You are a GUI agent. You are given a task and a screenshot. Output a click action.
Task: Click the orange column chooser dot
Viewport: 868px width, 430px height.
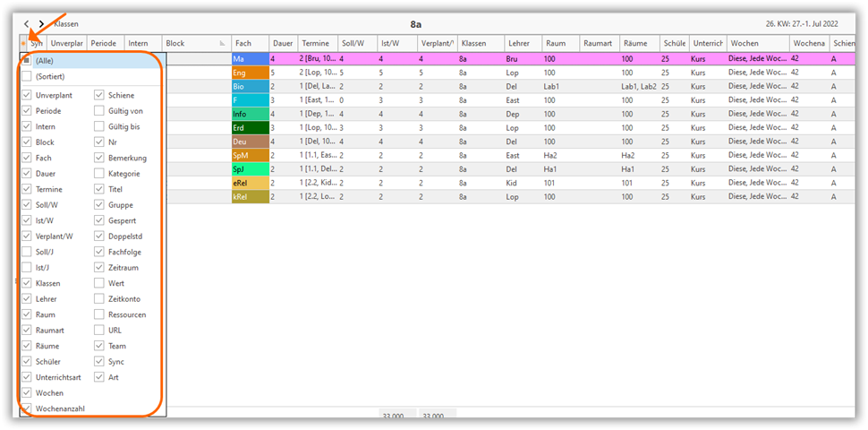pyautogui.click(x=23, y=43)
